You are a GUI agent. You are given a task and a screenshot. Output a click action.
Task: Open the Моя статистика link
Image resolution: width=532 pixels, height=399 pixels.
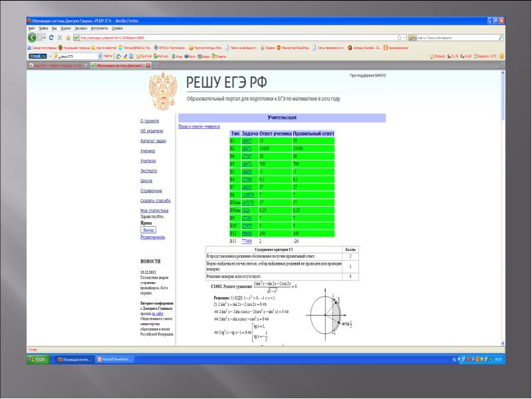155,210
